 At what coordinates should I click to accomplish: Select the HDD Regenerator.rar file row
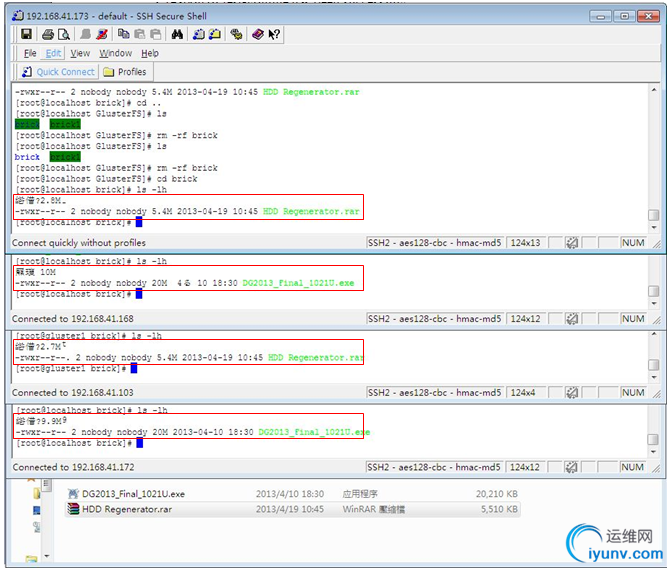pos(293,509)
